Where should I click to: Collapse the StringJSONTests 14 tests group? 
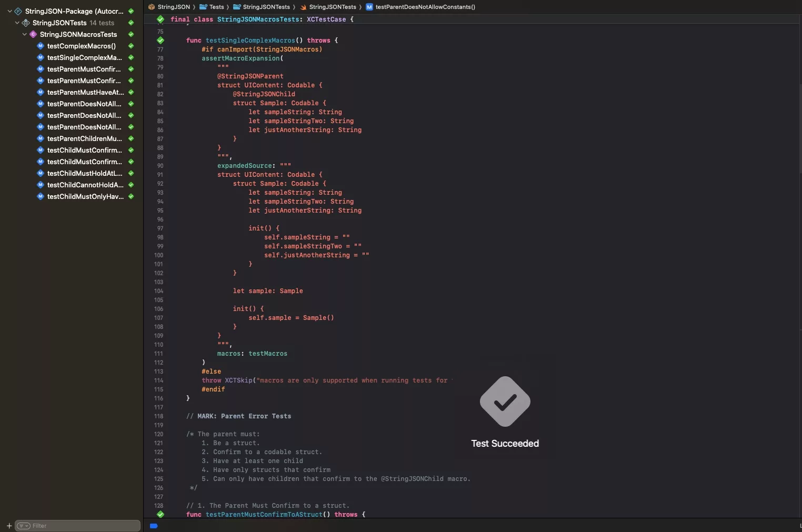coord(17,23)
